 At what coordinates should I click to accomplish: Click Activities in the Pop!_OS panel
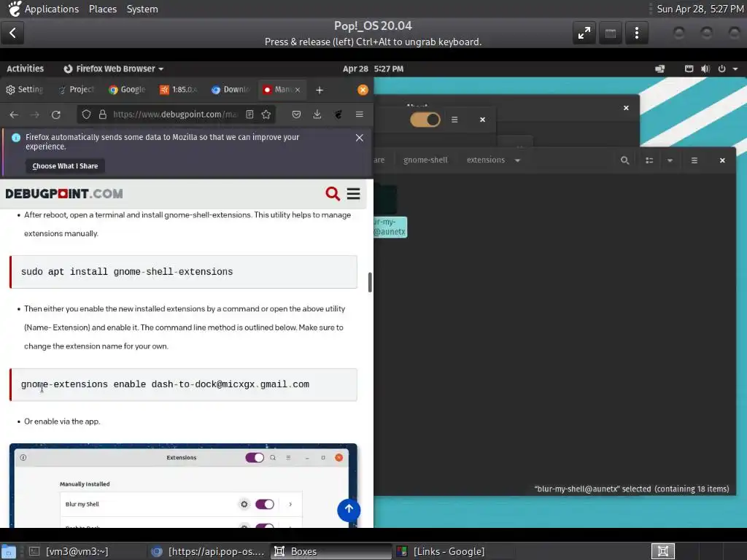tap(26, 69)
